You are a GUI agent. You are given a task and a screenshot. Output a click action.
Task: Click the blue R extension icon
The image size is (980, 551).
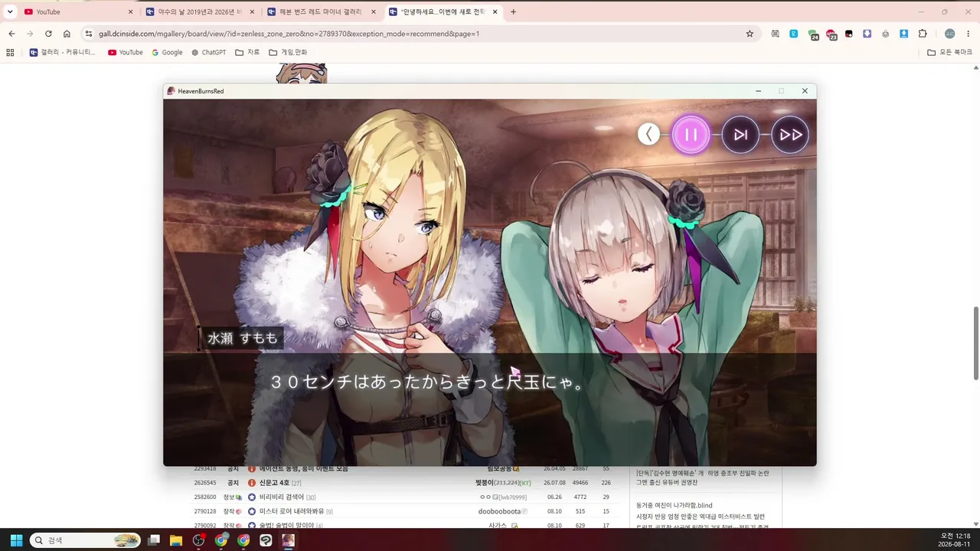point(794,34)
